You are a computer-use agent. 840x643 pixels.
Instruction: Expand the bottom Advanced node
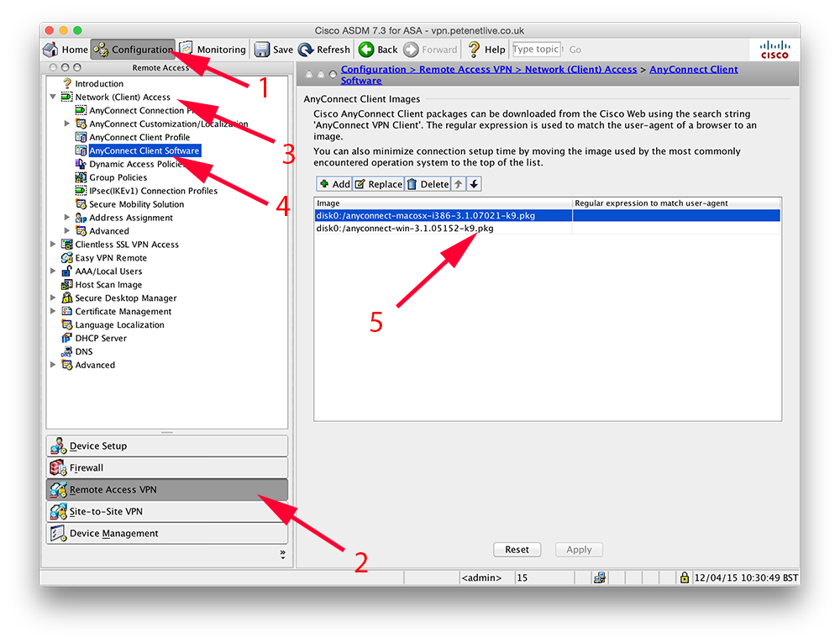pyautogui.click(x=53, y=365)
